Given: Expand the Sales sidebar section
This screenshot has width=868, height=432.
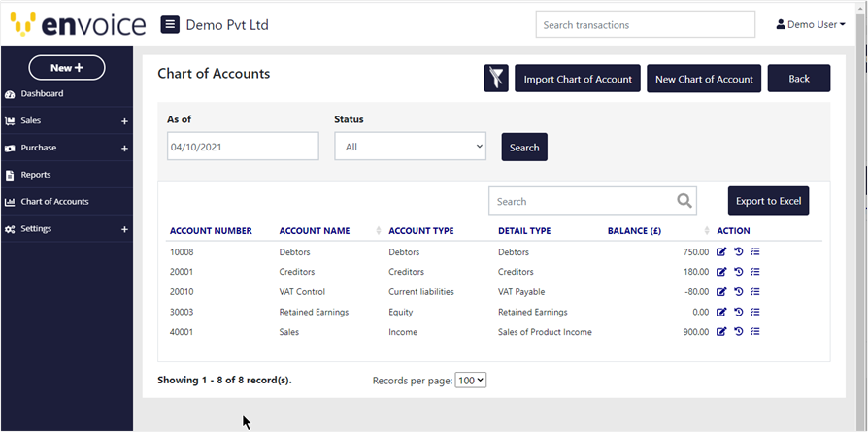Looking at the screenshot, I should click(x=124, y=121).
